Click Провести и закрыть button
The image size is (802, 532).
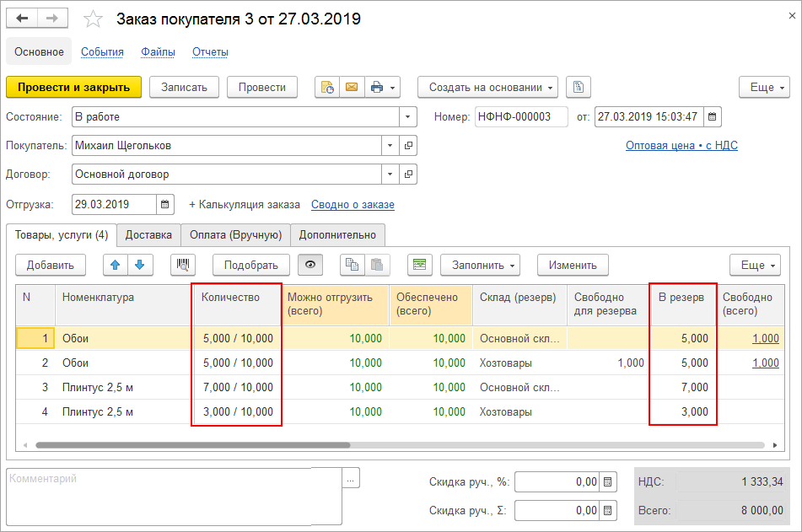click(74, 88)
